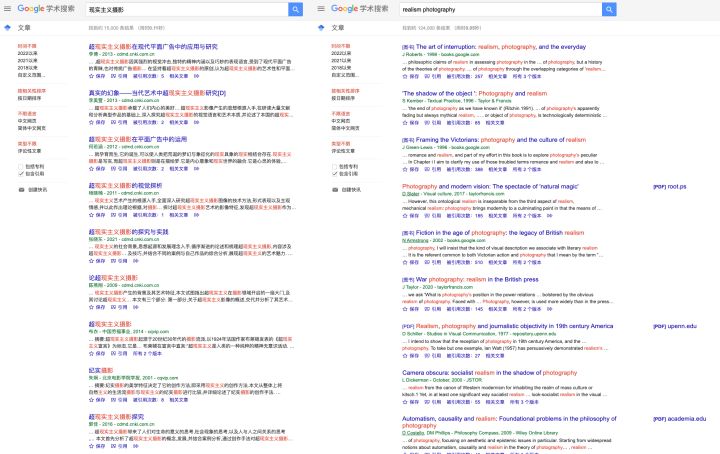Click envelope alert icon in right page sidebar

(x=335, y=190)
